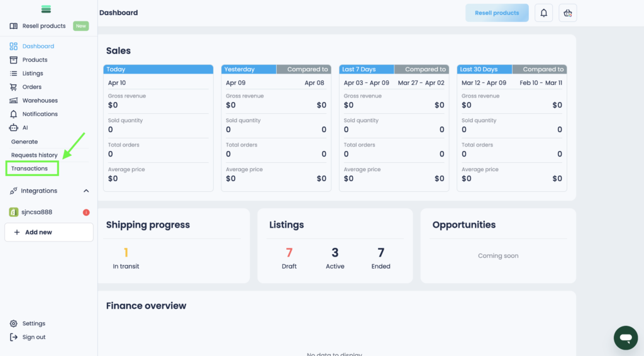Navigate to Orders in sidebar
Screen dimensions: 644x356
pos(31,87)
